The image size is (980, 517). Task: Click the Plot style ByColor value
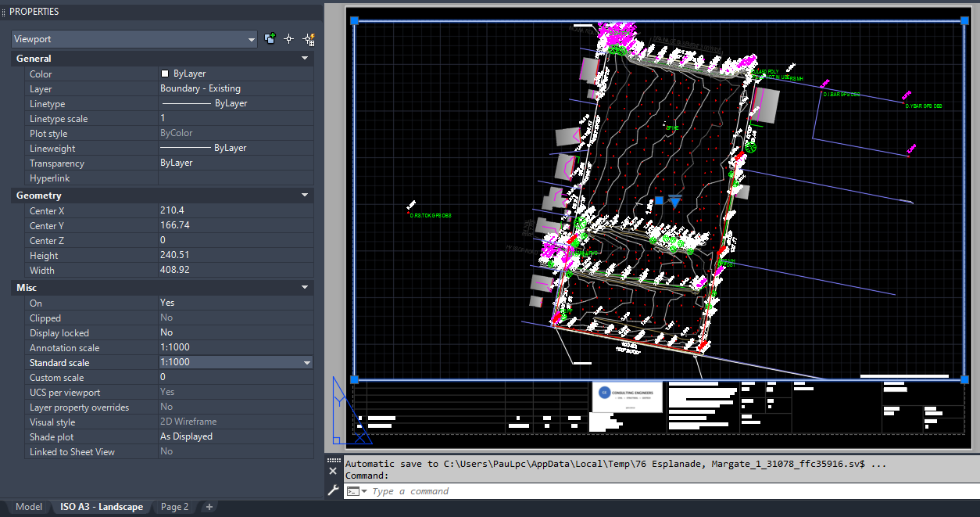pyautogui.click(x=236, y=133)
